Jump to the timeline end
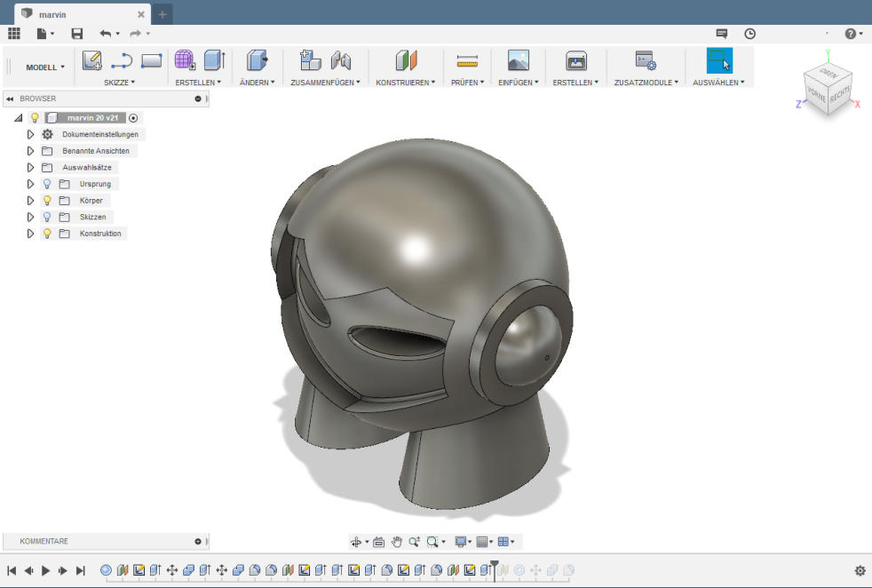This screenshot has width=872, height=588. 81,571
